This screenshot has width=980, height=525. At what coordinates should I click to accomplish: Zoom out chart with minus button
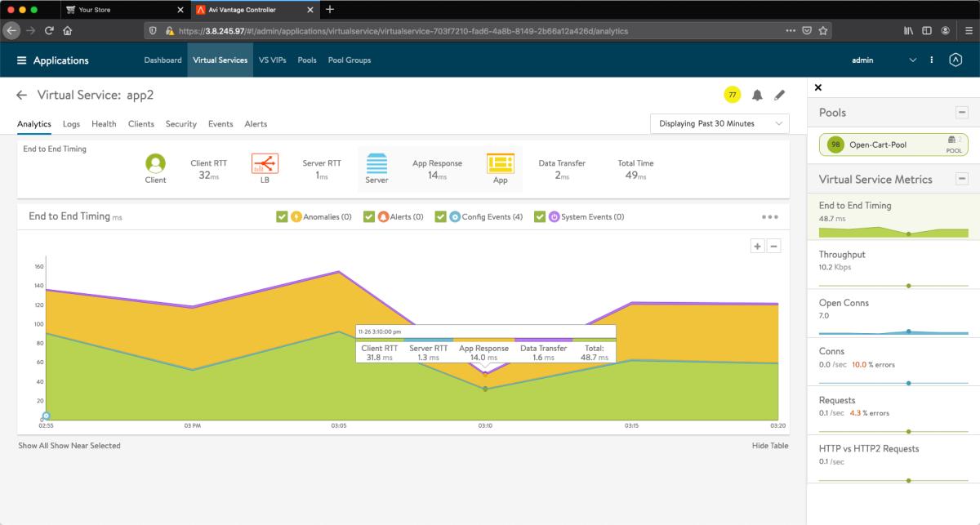773,246
